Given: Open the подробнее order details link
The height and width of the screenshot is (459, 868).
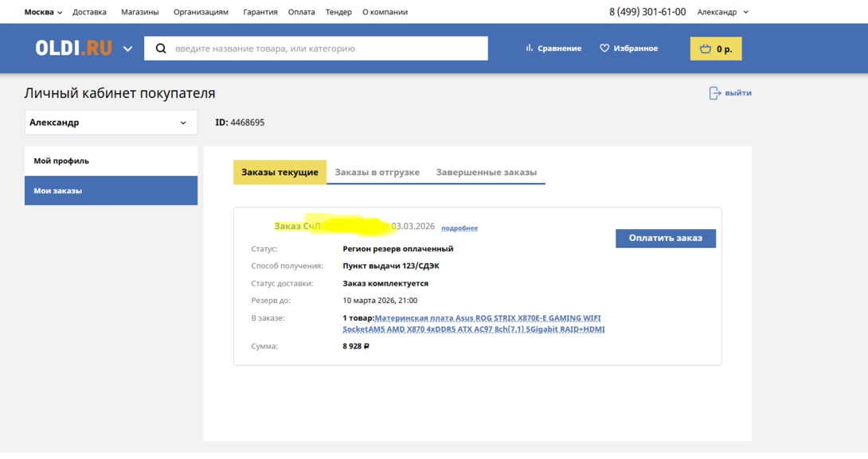Looking at the screenshot, I should 459,228.
